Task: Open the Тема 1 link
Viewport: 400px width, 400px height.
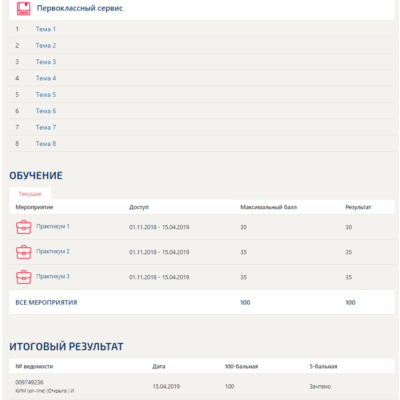Action: pyautogui.click(x=46, y=29)
